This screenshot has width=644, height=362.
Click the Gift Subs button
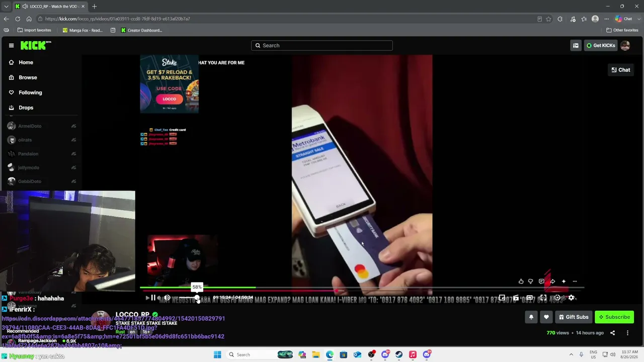coord(574,317)
